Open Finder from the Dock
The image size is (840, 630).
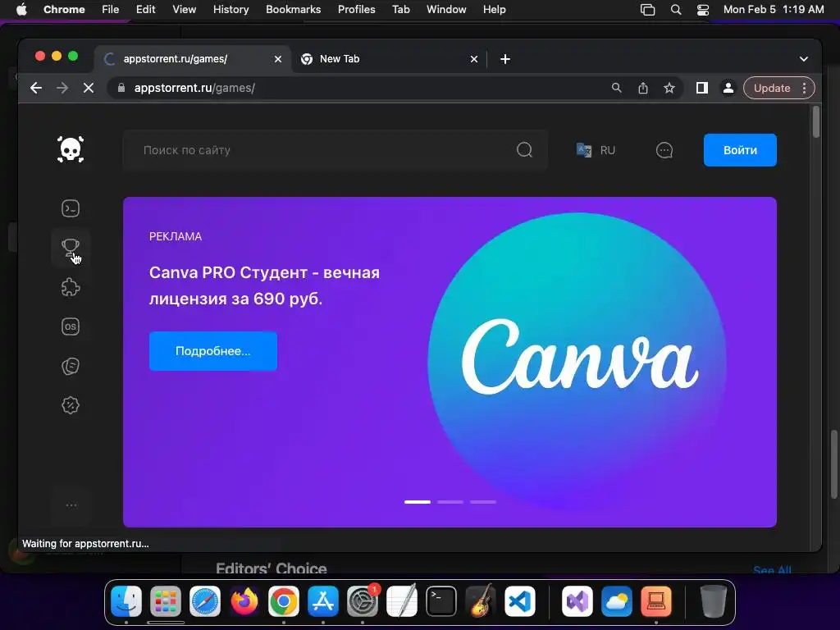pyautogui.click(x=126, y=601)
